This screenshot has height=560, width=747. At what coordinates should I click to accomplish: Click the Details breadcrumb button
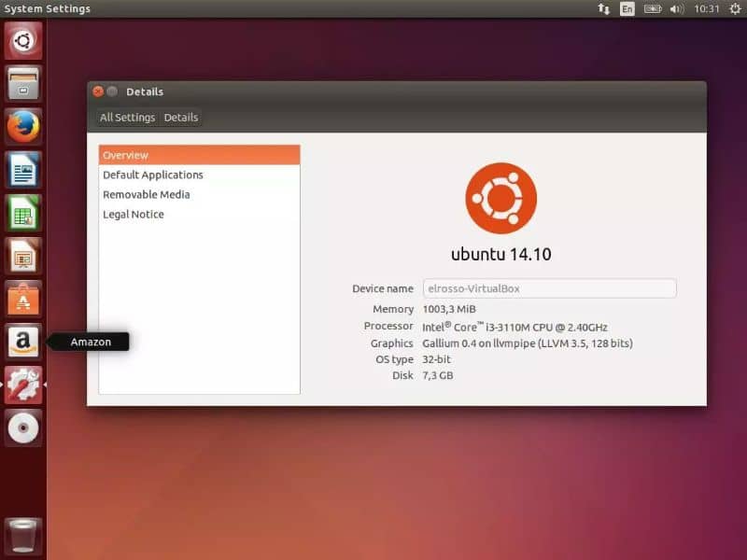point(181,118)
